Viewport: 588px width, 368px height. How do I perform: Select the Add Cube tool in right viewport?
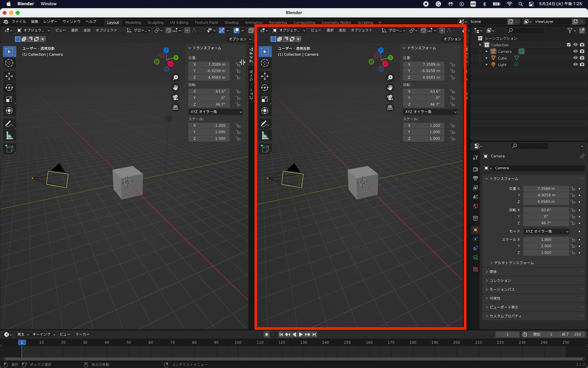tap(265, 149)
